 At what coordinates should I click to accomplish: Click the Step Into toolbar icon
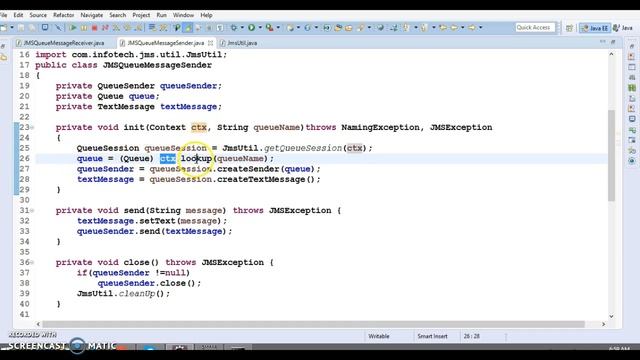116,28
